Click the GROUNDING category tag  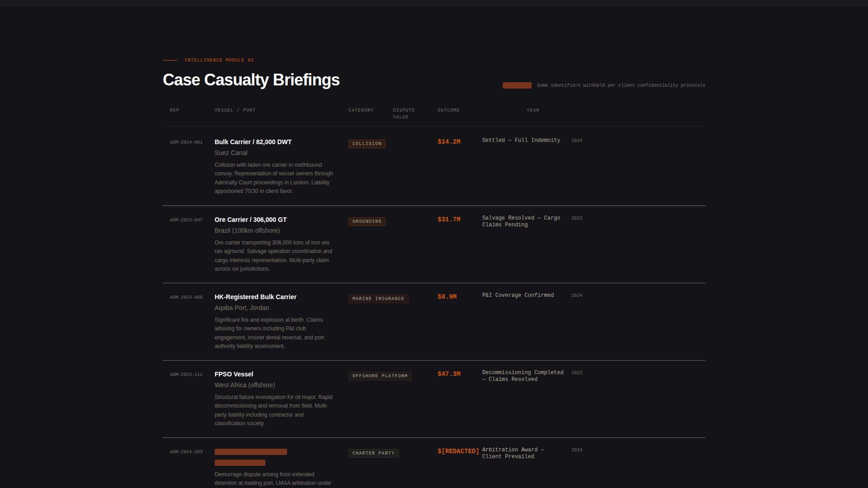point(367,221)
